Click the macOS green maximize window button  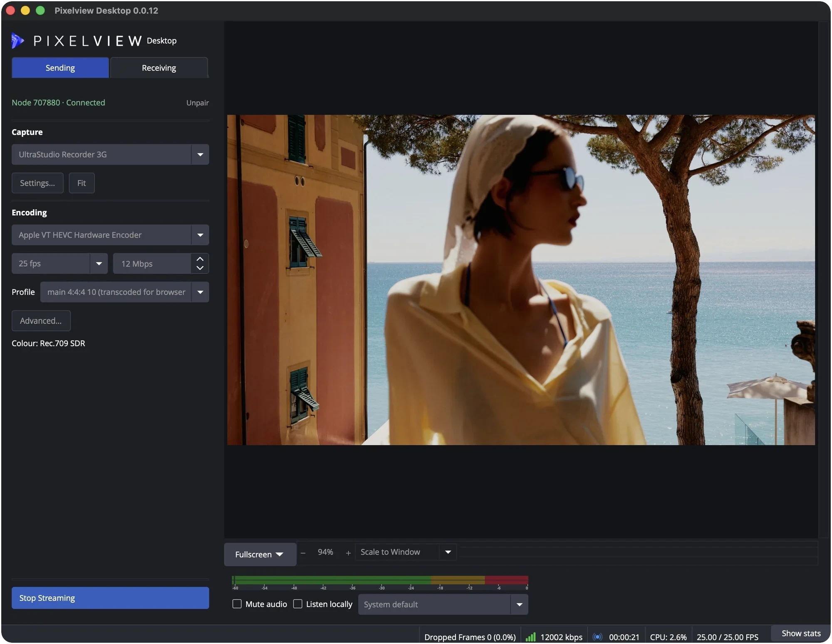(40, 10)
